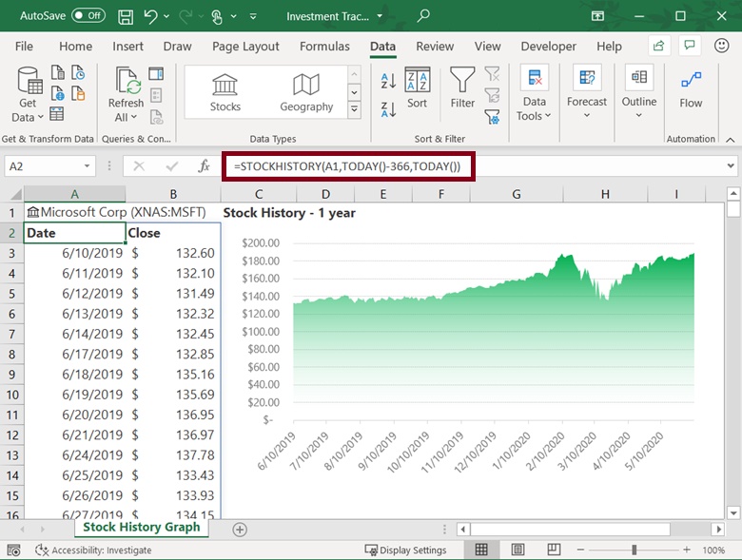Viewport: 742px width, 560px height.
Task: Switch to the Formulas tab
Action: pyautogui.click(x=324, y=47)
